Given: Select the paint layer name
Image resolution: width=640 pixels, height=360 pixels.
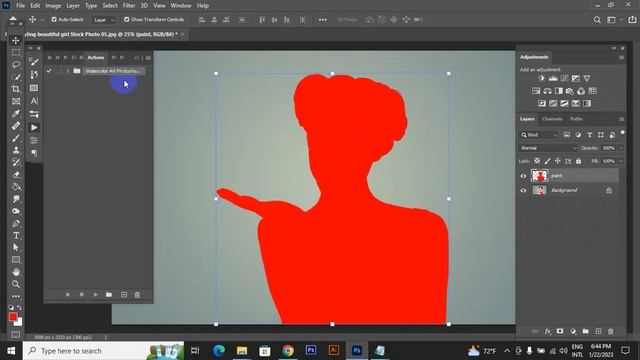Looking at the screenshot, I should click(556, 176).
